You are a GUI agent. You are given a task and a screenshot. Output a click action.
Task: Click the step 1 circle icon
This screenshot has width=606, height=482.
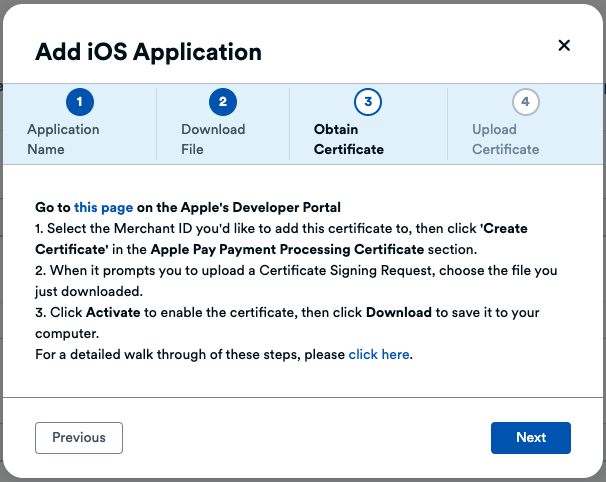pos(79,102)
